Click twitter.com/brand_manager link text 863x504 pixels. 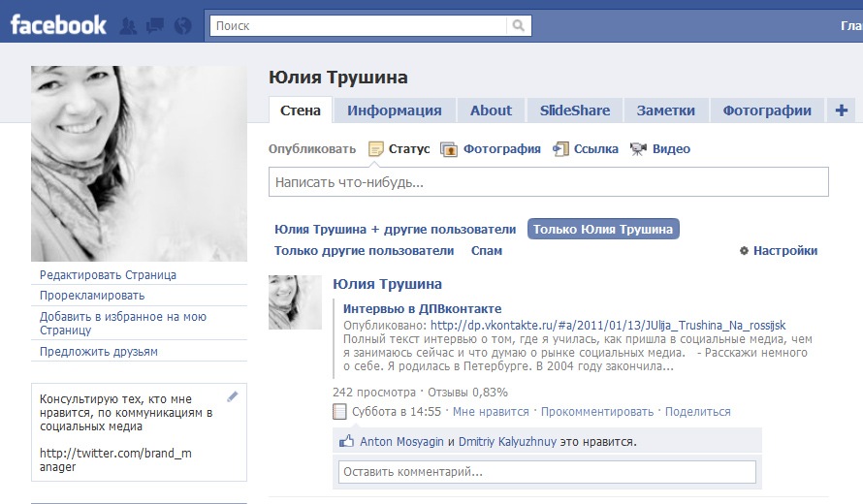click(x=115, y=460)
